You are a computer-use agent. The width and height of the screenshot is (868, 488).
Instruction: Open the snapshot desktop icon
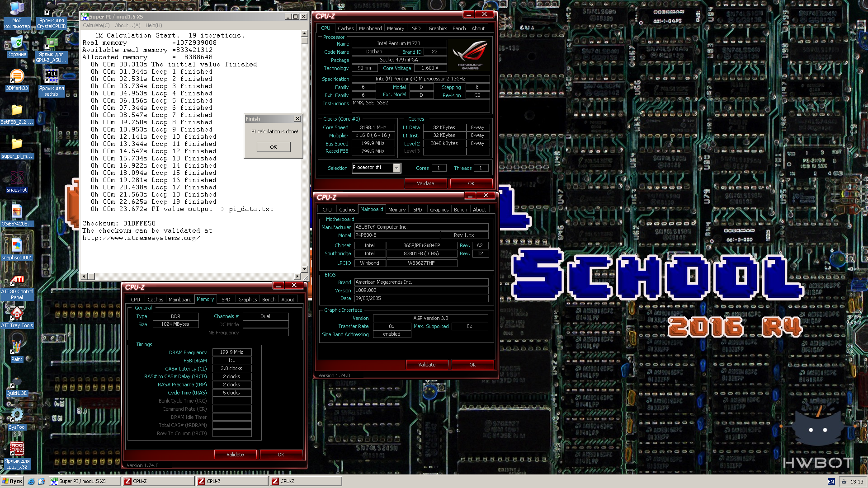(x=17, y=182)
